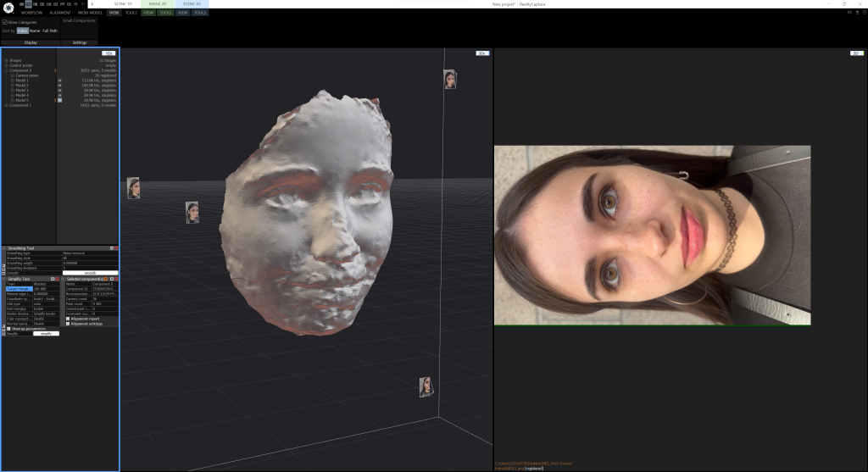Select the Target triangle count row
The height and width of the screenshot is (472, 868).
[32, 289]
